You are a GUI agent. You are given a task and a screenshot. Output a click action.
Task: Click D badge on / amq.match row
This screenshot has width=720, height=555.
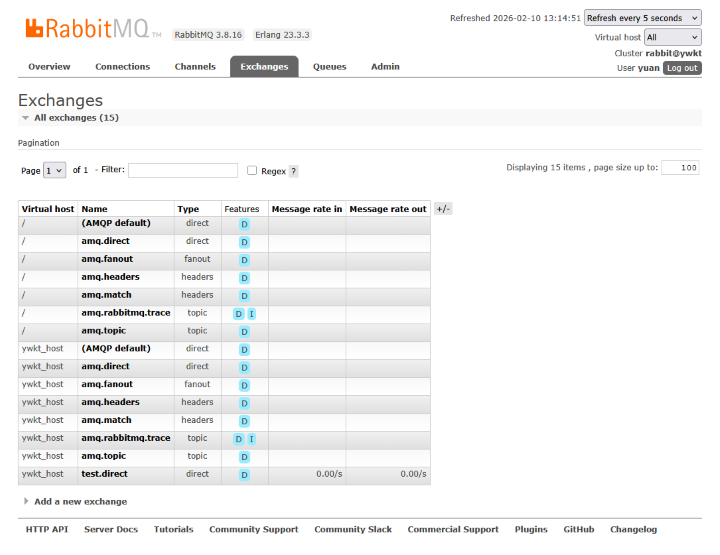click(x=244, y=296)
